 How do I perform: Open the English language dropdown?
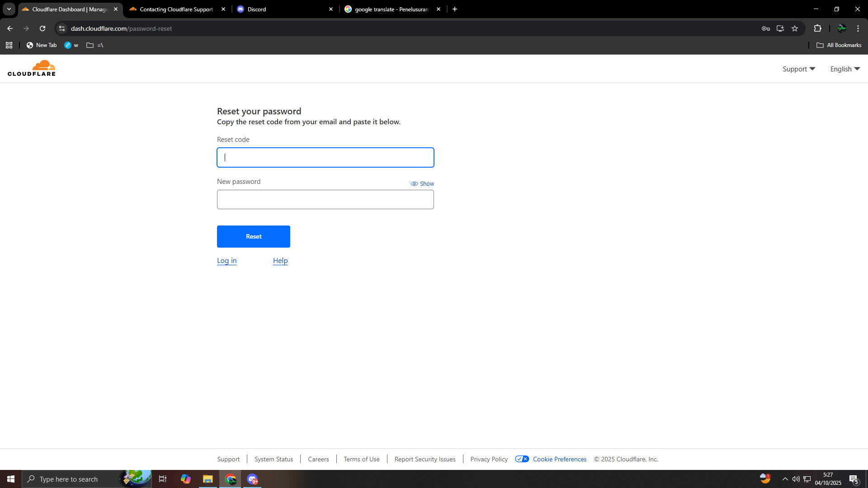[844, 69]
